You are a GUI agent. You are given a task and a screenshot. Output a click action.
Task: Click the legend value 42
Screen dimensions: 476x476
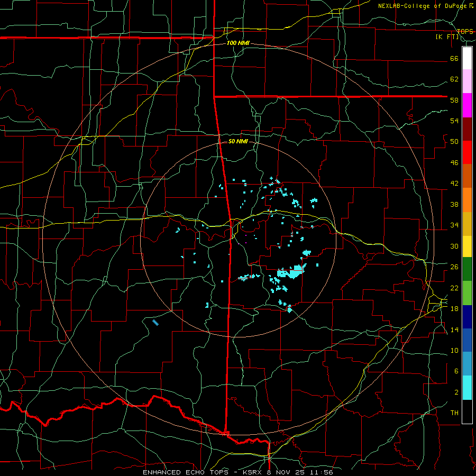pos(454,184)
